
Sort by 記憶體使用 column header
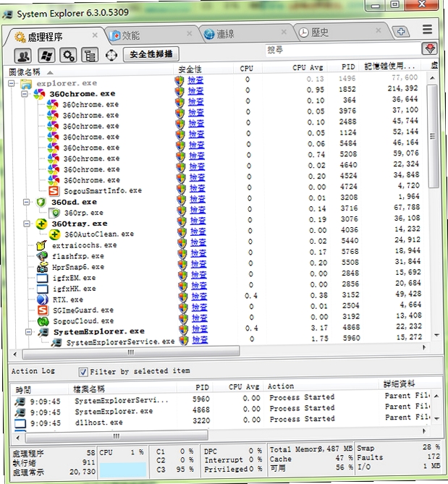[x=389, y=66]
